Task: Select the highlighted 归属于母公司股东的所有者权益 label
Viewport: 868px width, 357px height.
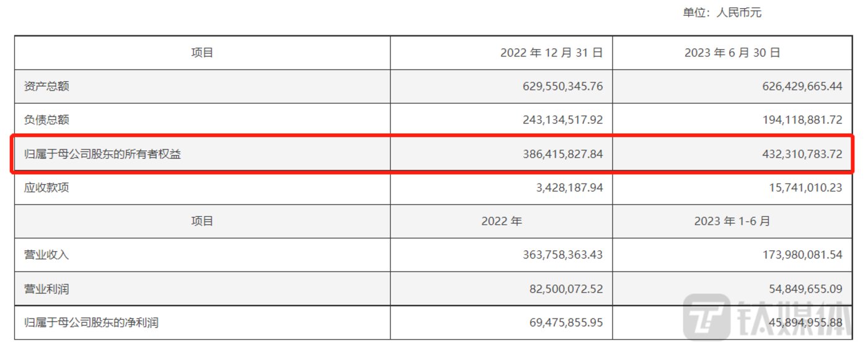Action: [102, 154]
